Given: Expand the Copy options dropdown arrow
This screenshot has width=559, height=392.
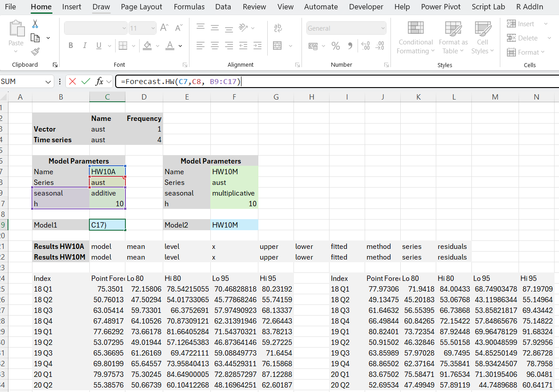Looking at the screenshot, I should click(48, 38).
